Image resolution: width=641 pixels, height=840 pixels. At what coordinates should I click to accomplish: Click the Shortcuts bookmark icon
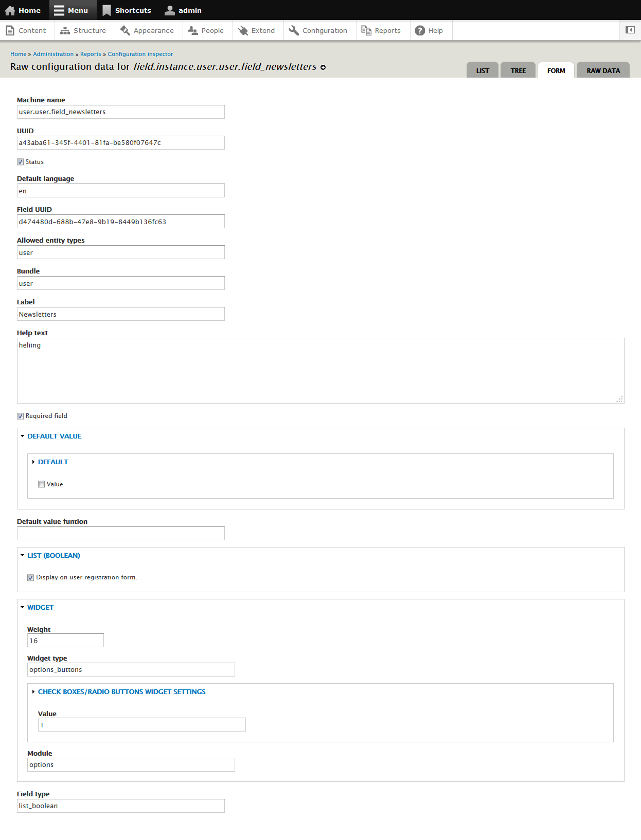106,10
